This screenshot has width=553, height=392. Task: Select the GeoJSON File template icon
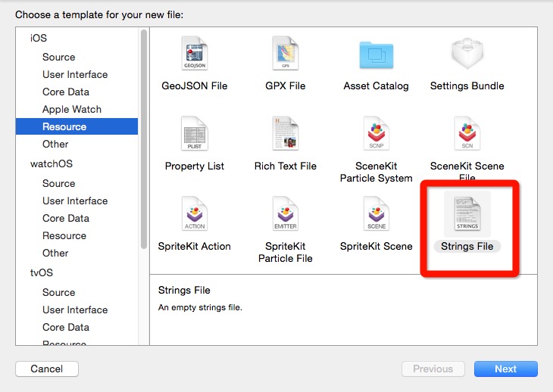195,54
